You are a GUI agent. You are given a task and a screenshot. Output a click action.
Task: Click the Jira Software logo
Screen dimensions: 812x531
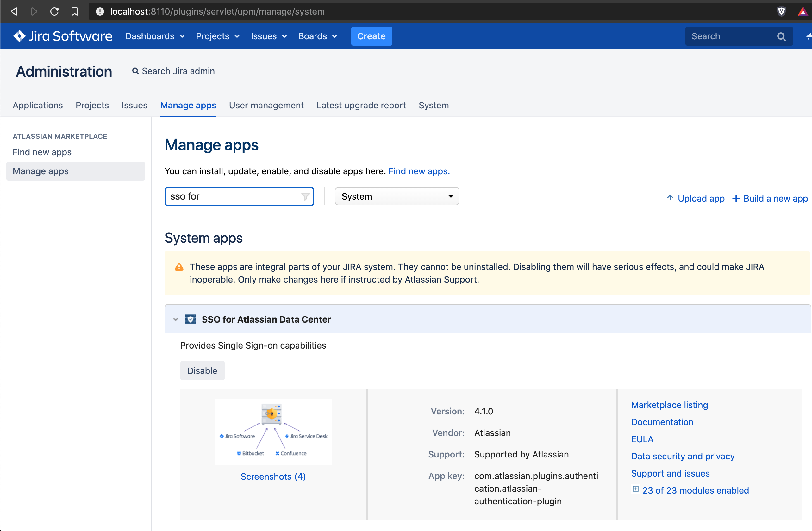point(62,36)
